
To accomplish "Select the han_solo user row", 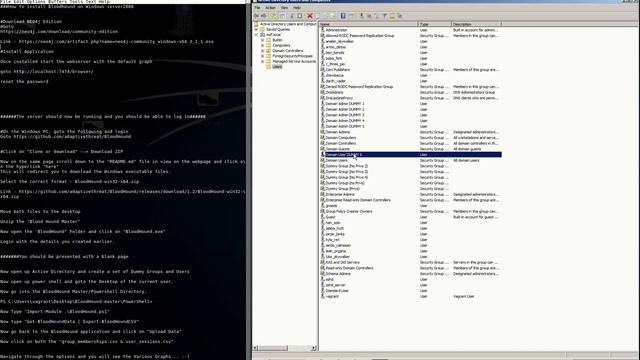I will (x=410, y=223).
